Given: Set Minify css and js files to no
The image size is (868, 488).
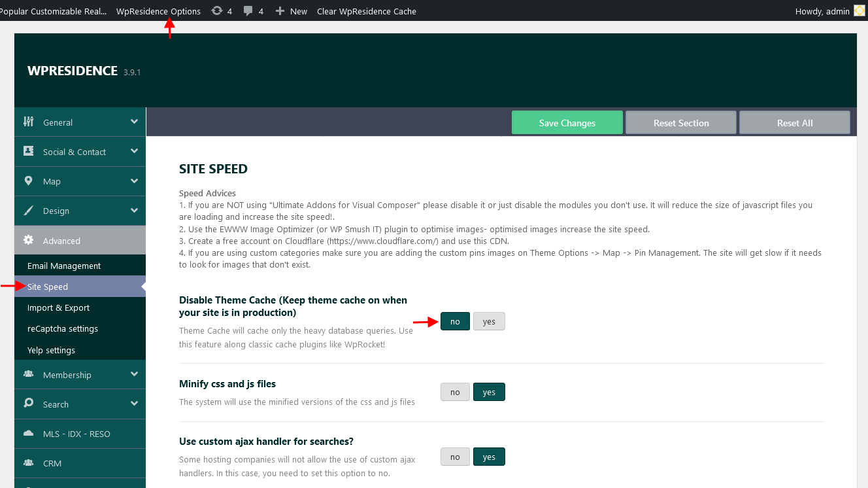Looking at the screenshot, I should pyautogui.click(x=455, y=392).
